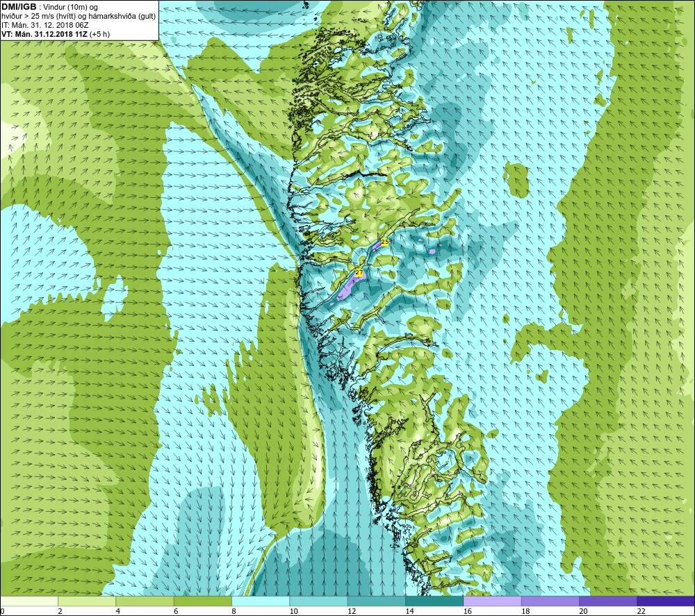The height and width of the screenshot is (616, 695).
Task: Click the yellow gust label 27
Action: click(x=359, y=273)
